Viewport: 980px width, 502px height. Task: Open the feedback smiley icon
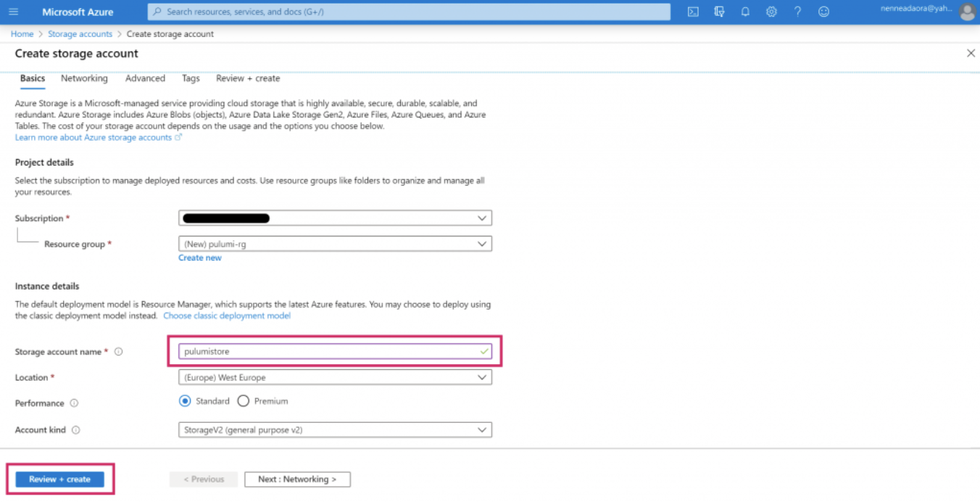click(823, 12)
